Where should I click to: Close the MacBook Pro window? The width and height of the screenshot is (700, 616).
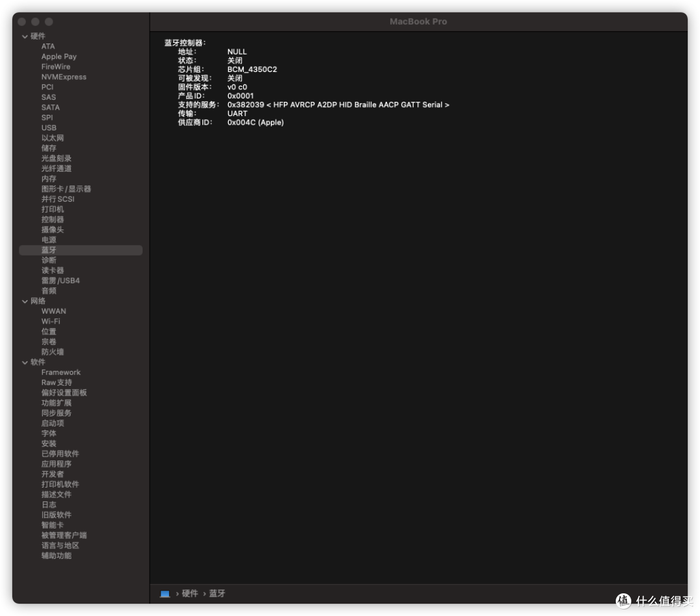(x=23, y=22)
